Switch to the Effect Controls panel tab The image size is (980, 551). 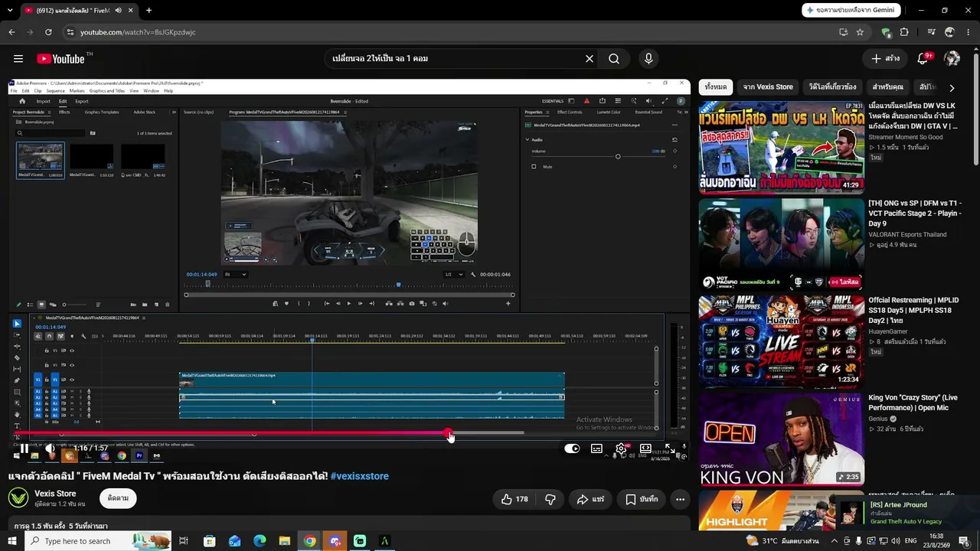point(570,112)
